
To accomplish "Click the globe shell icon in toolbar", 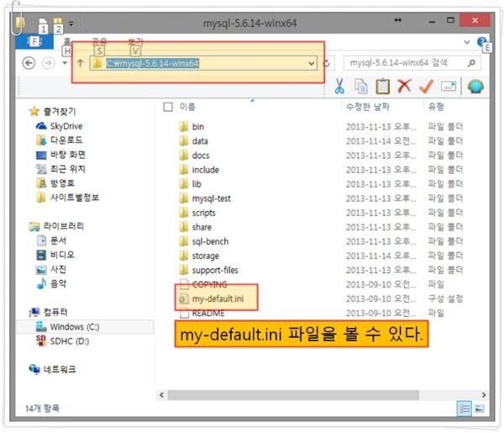I will [x=475, y=87].
